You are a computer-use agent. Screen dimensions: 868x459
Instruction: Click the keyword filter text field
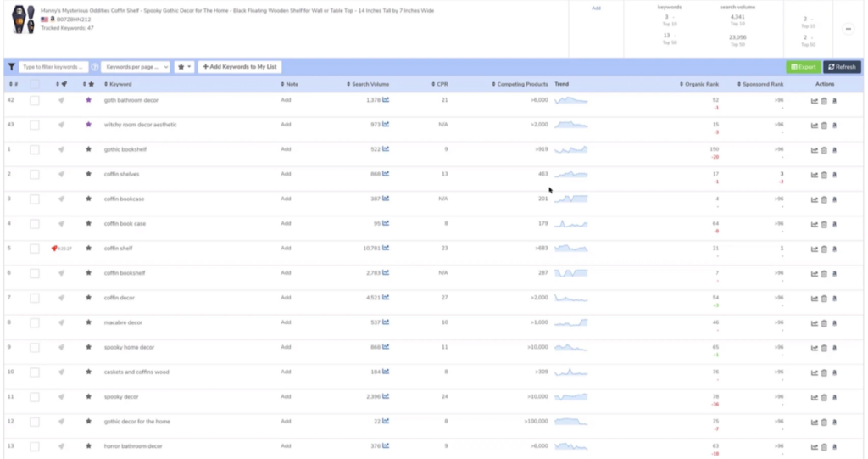pos(53,66)
